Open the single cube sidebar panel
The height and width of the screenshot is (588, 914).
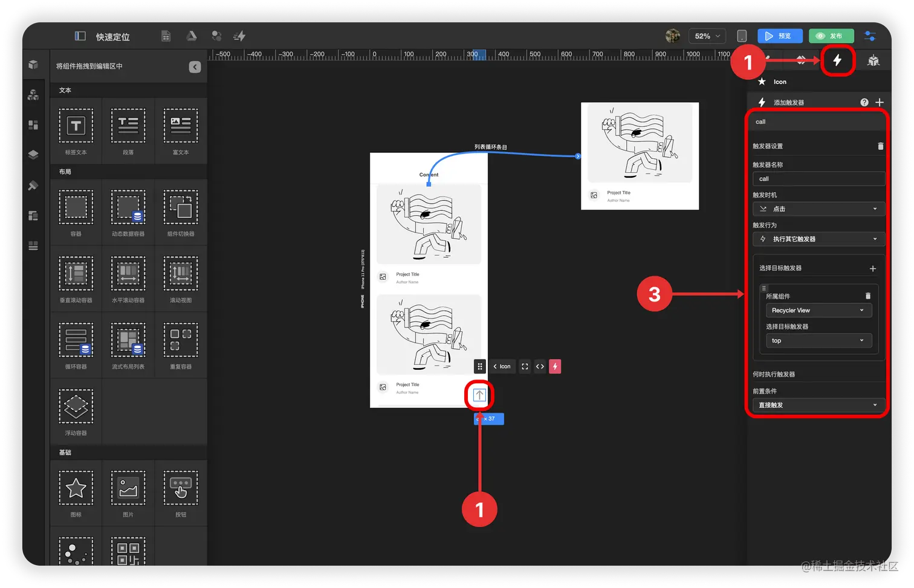[33, 65]
